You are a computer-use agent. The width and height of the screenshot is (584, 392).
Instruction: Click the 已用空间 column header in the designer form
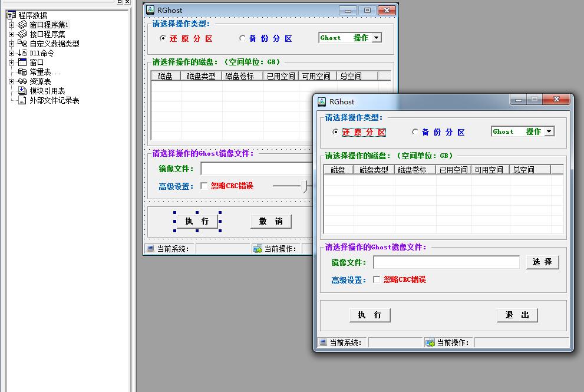pyautogui.click(x=281, y=76)
